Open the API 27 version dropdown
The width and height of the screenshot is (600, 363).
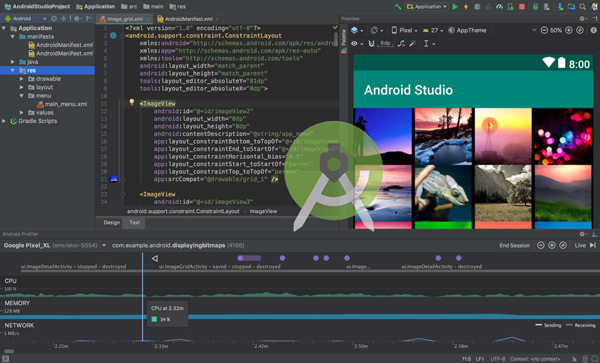(433, 30)
